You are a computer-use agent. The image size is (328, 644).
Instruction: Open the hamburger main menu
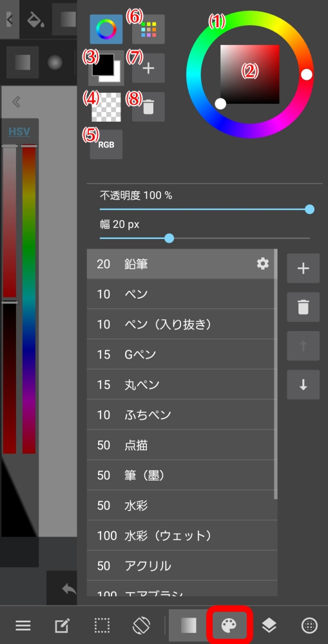coord(23,625)
